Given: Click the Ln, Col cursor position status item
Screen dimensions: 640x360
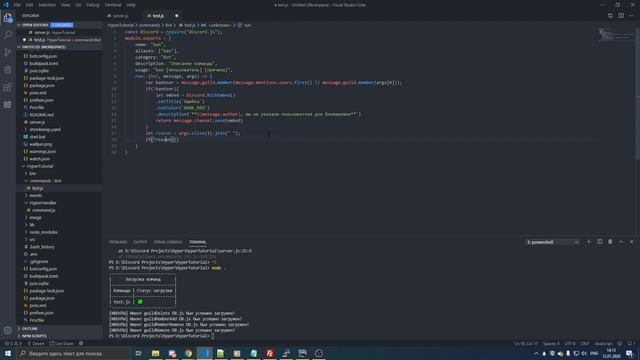Looking at the screenshot, I should (x=526, y=344).
